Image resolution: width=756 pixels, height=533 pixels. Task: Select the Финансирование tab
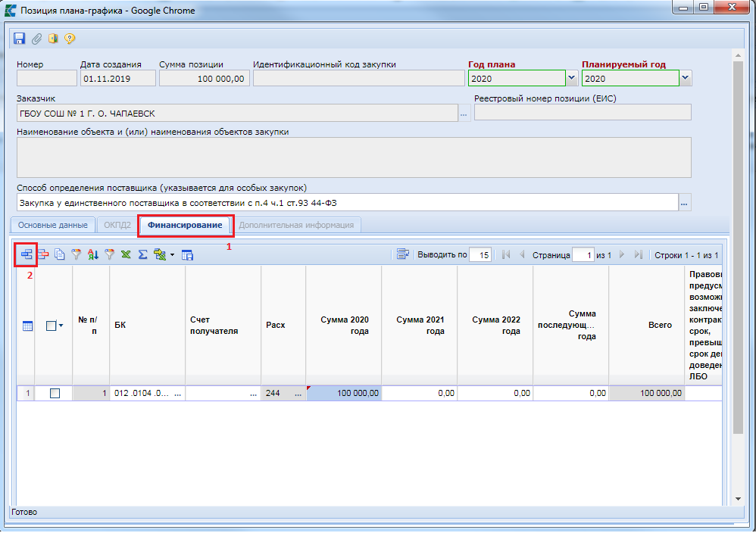pos(185,225)
